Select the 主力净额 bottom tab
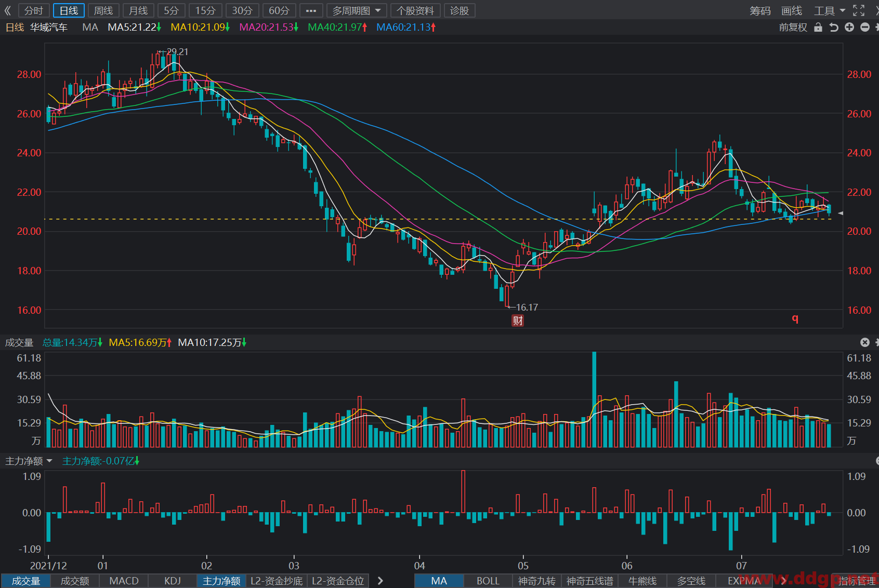Image resolution: width=879 pixels, height=588 pixels. 221,581
